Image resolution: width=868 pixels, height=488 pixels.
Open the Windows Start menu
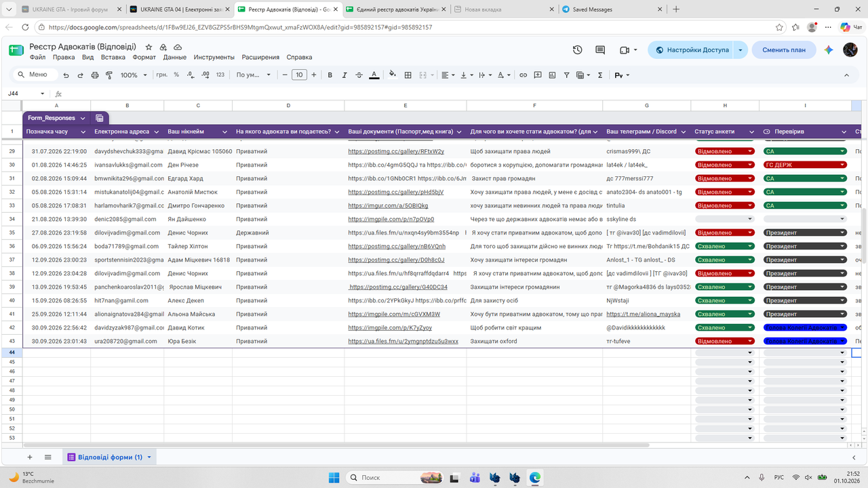334,477
